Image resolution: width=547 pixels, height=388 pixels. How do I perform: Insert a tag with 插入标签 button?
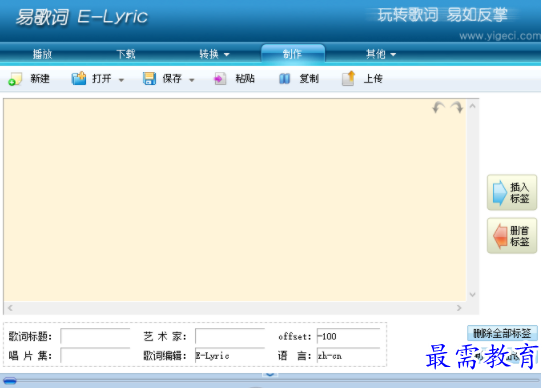pos(512,192)
